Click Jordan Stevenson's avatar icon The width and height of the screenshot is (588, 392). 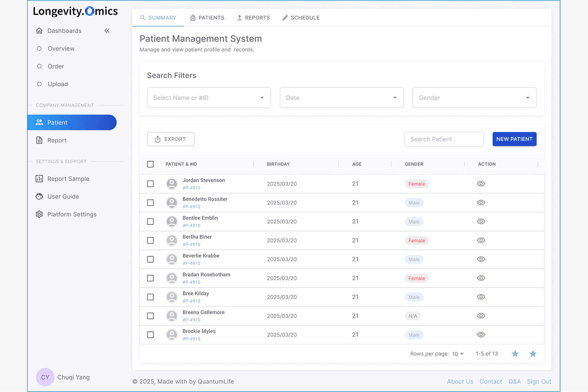click(172, 184)
